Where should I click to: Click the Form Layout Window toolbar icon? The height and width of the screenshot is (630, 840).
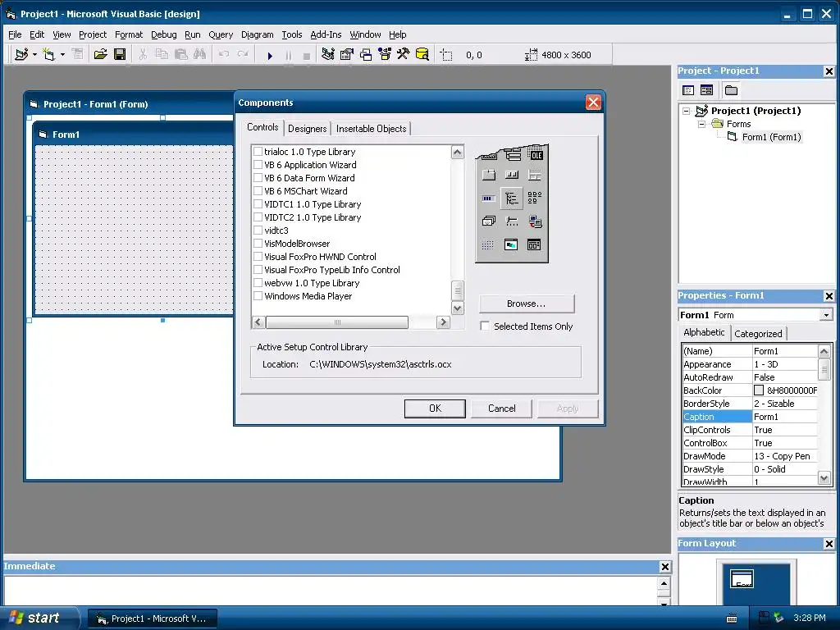point(366,55)
